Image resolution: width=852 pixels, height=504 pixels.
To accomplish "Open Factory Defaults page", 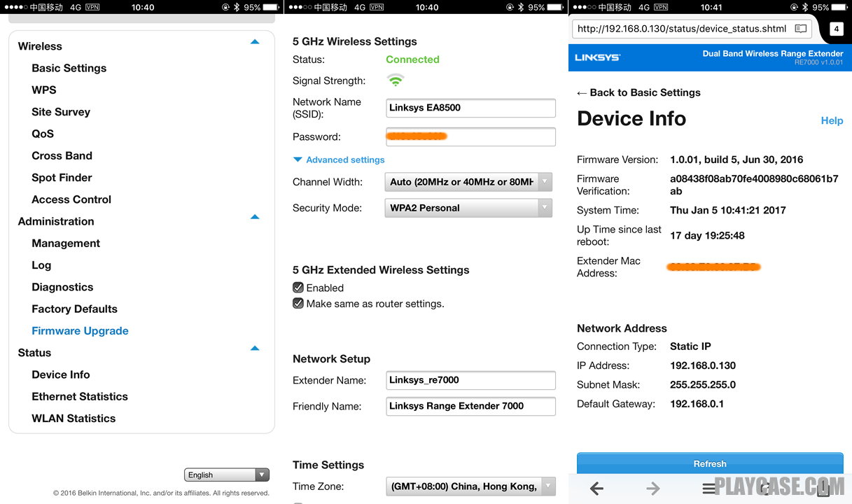I will [75, 309].
